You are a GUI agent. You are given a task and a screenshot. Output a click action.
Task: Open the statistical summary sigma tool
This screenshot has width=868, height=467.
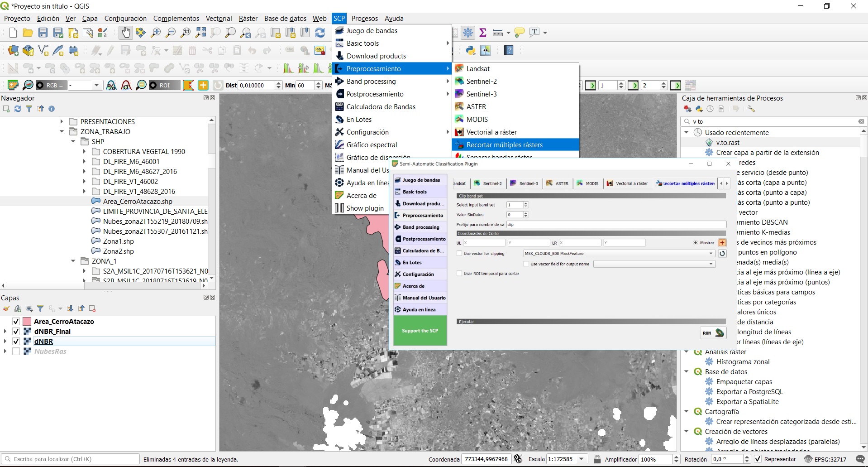pyautogui.click(x=483, y=33)
